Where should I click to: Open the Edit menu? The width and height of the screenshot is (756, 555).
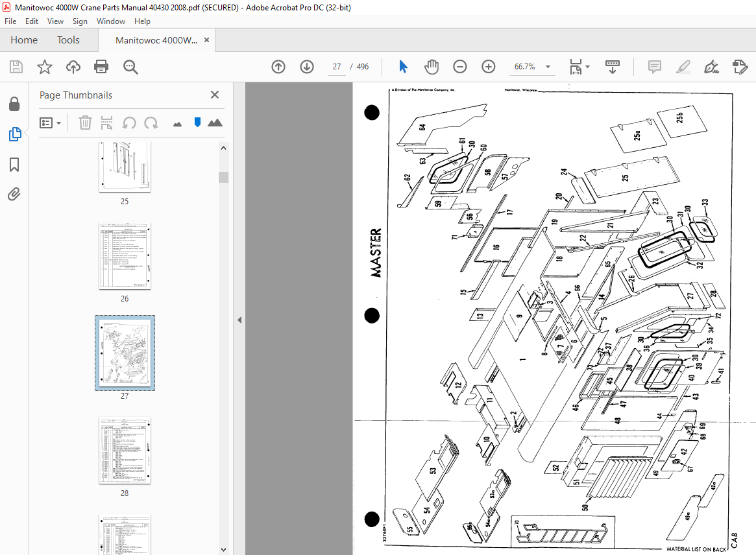(32, 21)
